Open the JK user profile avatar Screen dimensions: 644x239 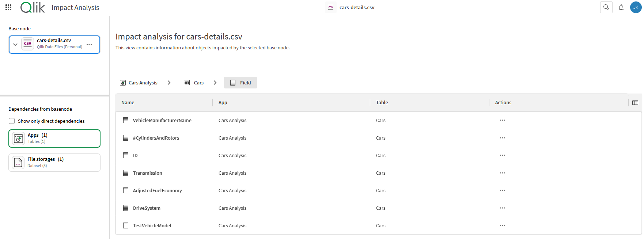[636, 7]
